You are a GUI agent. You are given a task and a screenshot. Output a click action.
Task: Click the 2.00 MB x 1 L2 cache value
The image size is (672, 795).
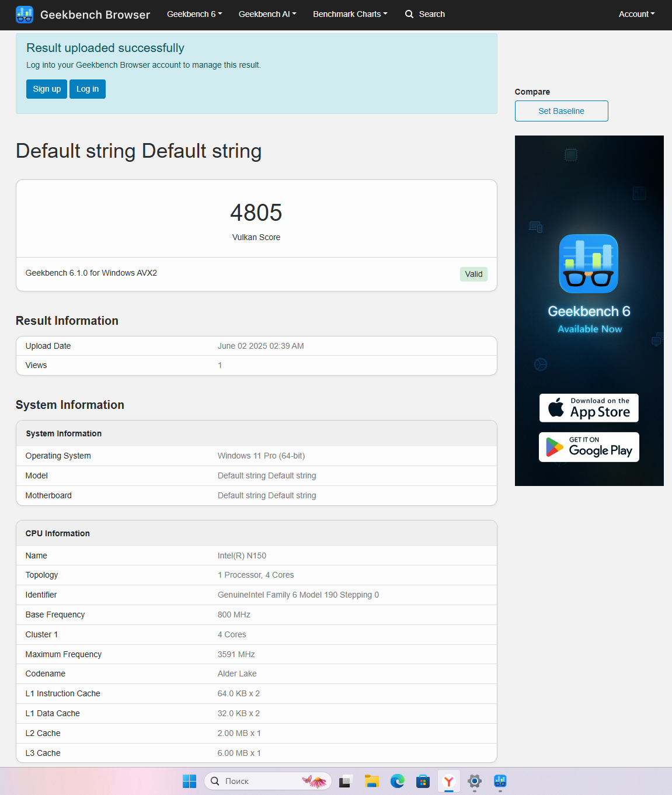(239, 733)
